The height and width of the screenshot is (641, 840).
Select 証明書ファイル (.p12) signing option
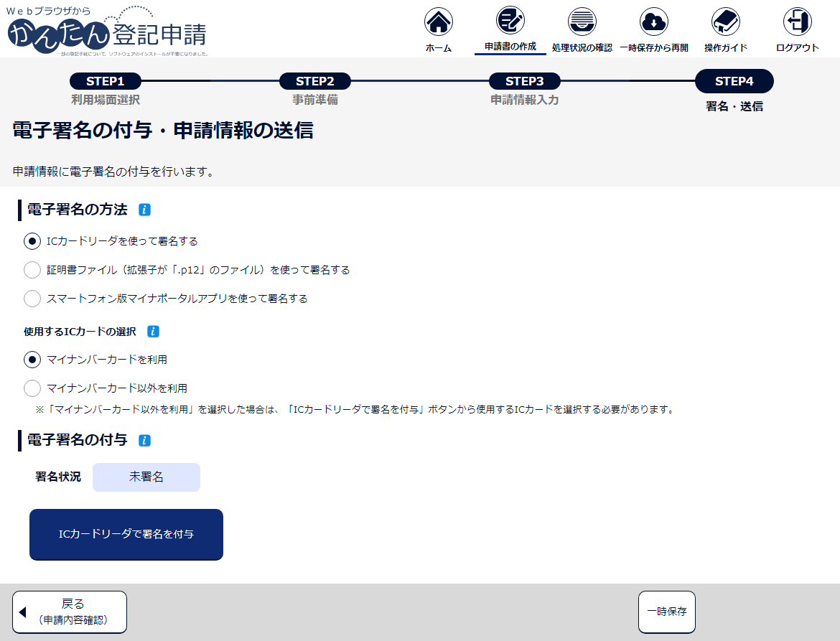click(32, 270)
